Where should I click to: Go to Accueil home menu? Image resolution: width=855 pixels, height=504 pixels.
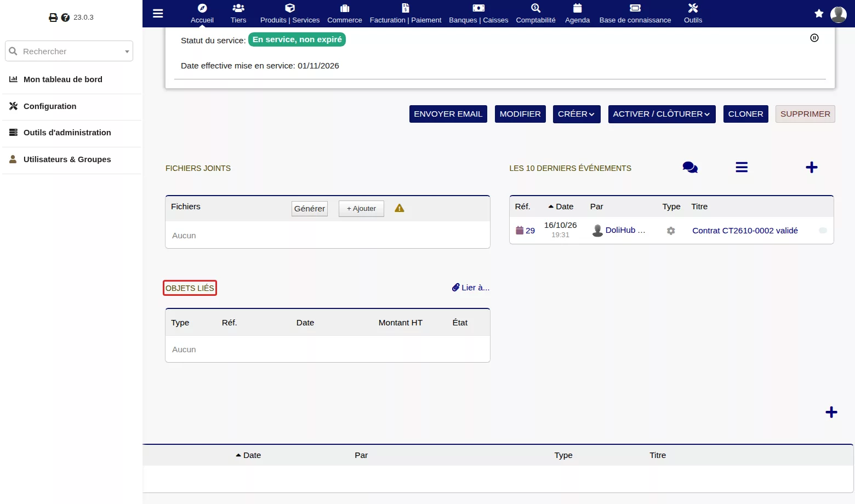coord(202,14)
